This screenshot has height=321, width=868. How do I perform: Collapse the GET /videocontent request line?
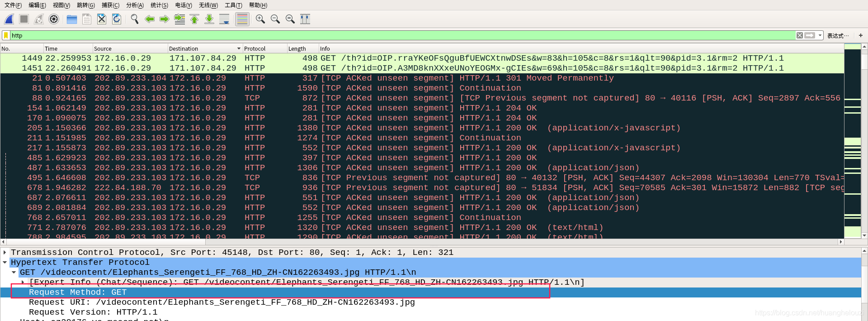[14, 273]
